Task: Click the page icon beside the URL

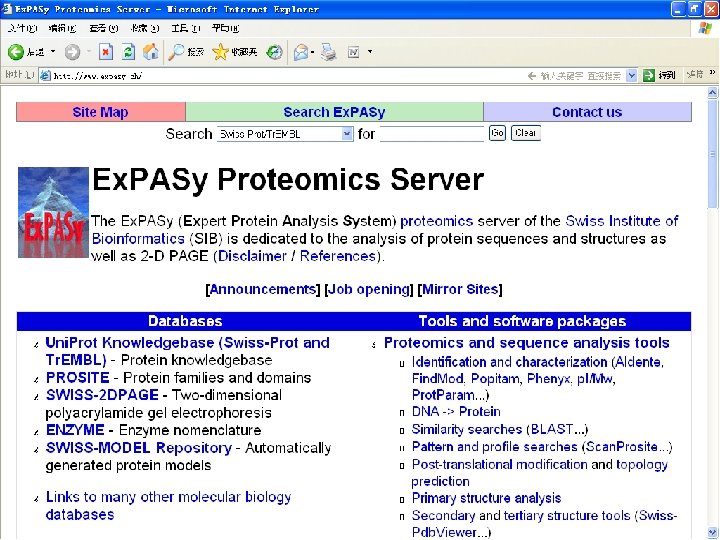Action: (45, 75)
